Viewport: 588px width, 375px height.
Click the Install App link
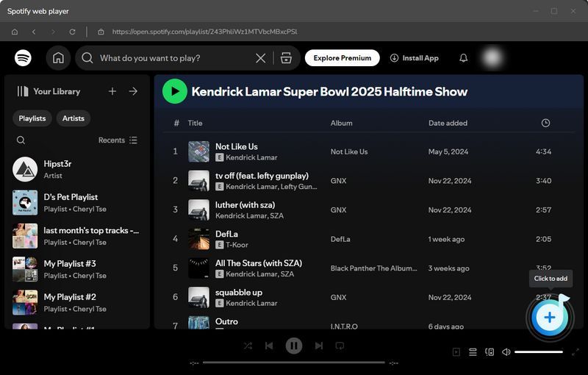click(414, 58)
